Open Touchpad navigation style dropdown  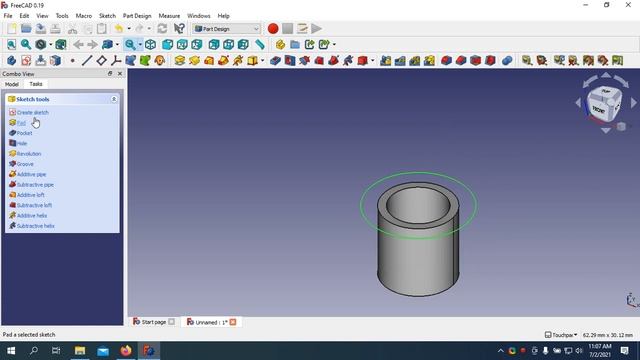pos(561,335)
